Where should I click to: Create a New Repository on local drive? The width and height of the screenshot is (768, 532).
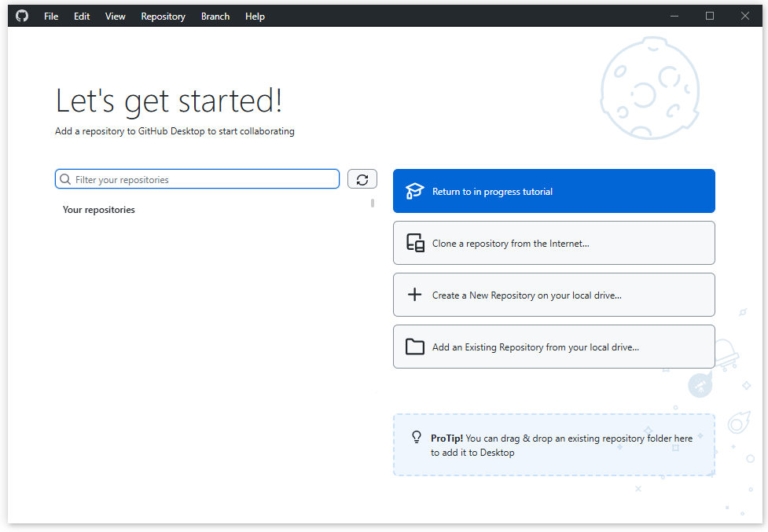[x=553, y=294]
